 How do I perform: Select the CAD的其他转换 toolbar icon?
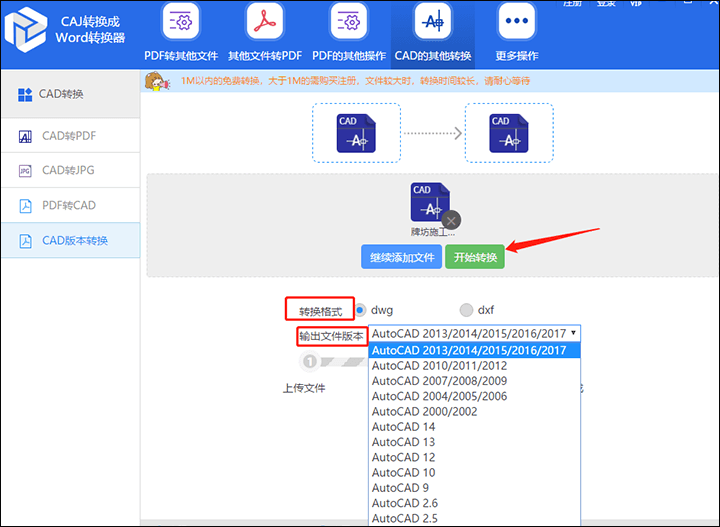tap(433, 22)
